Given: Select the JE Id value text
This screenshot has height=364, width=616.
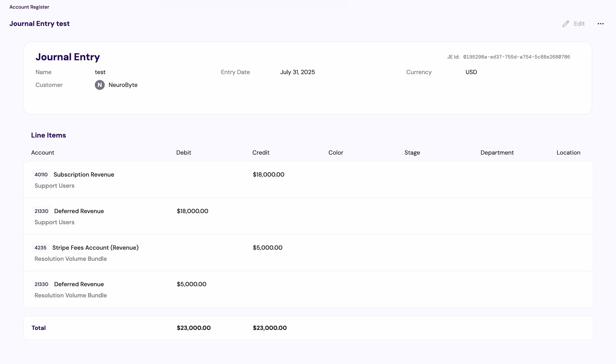Looking at the screenshot, I should pyautogui.click(x=516, y=57).
